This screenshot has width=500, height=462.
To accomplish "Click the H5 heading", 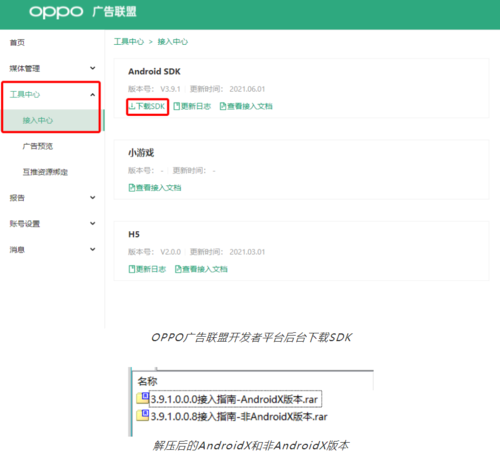I will 134,234.
